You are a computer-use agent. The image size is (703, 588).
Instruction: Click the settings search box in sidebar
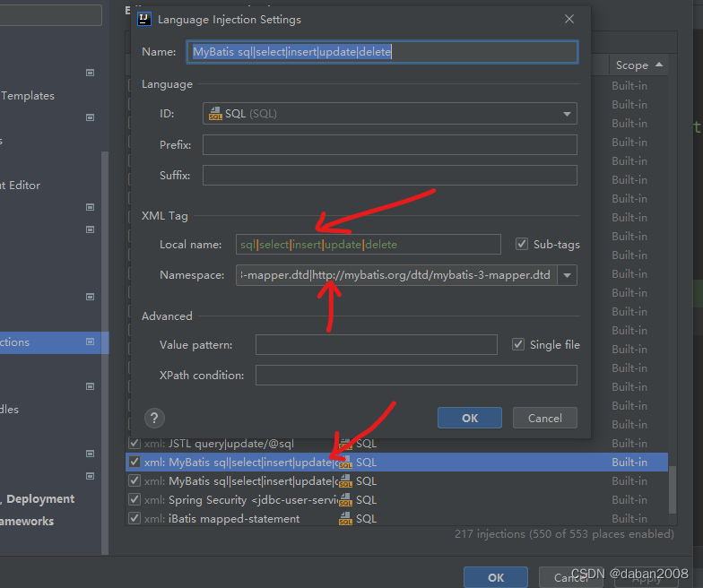pyautogui.click(x=50, y=14)
